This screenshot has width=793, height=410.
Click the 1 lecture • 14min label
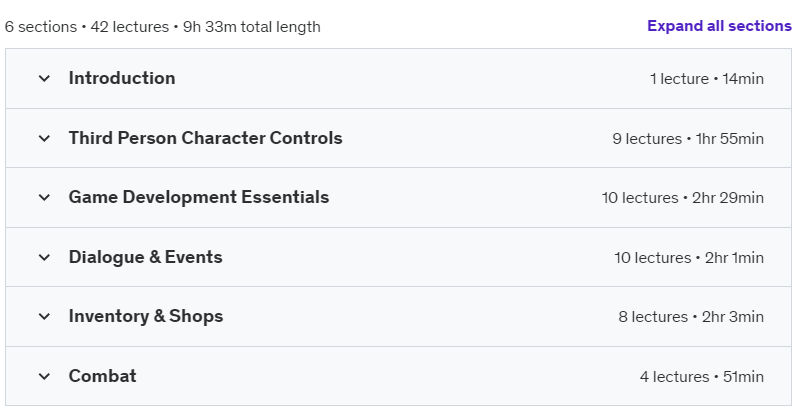[x=707, y=79]
